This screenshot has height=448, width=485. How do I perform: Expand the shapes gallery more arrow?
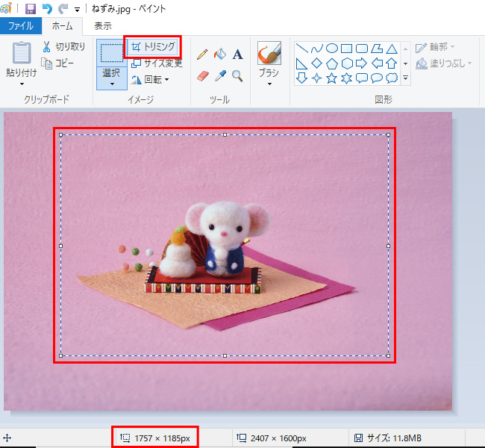(x=405, y=78)
